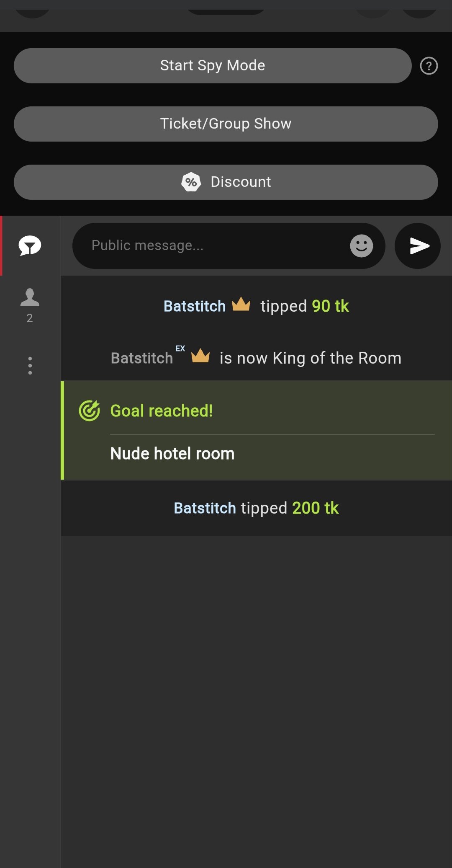Click the green Goal reached target icon
This screenshot has height=868, width=452.
coord(89,411)
